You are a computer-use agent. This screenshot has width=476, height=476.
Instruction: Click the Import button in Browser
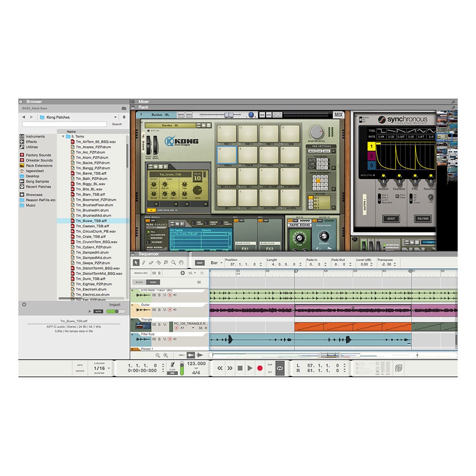tap(115, 305)
